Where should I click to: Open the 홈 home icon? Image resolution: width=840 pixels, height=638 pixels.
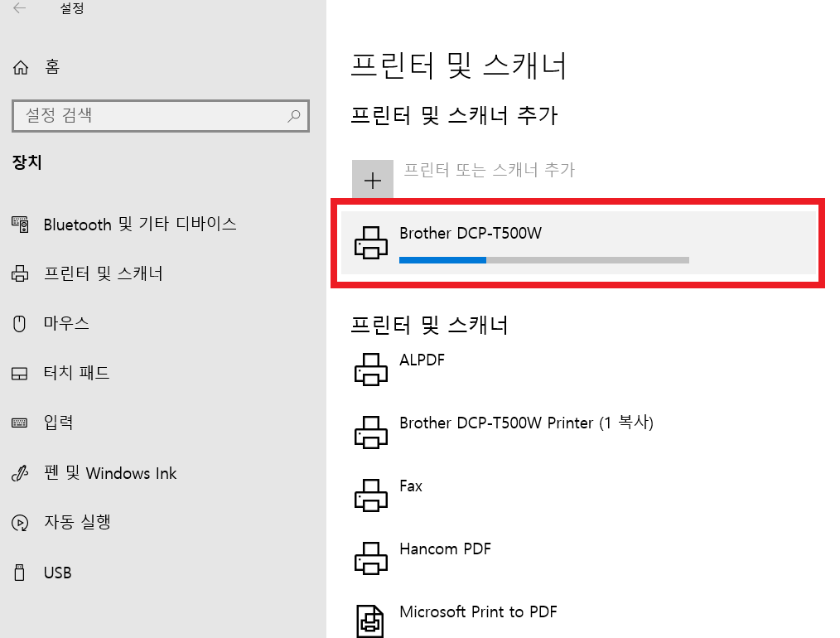pyautogui.click(x=21, y=67)
